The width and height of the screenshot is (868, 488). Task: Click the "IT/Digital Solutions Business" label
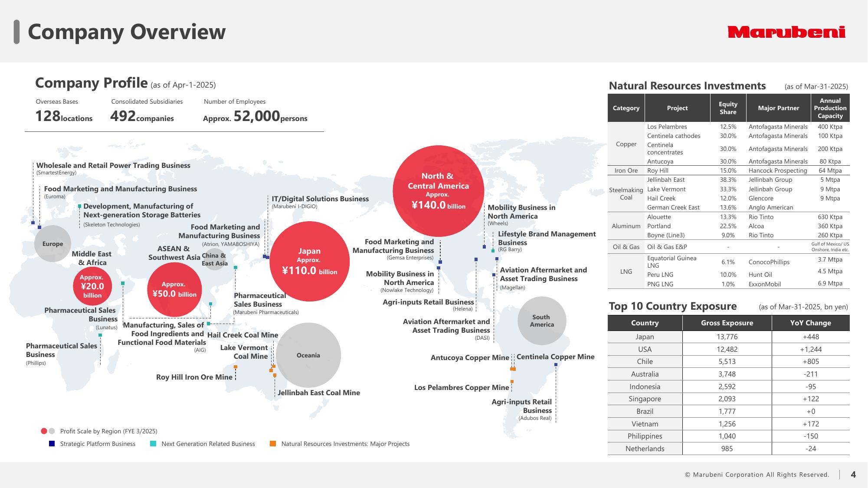point(320,199)
